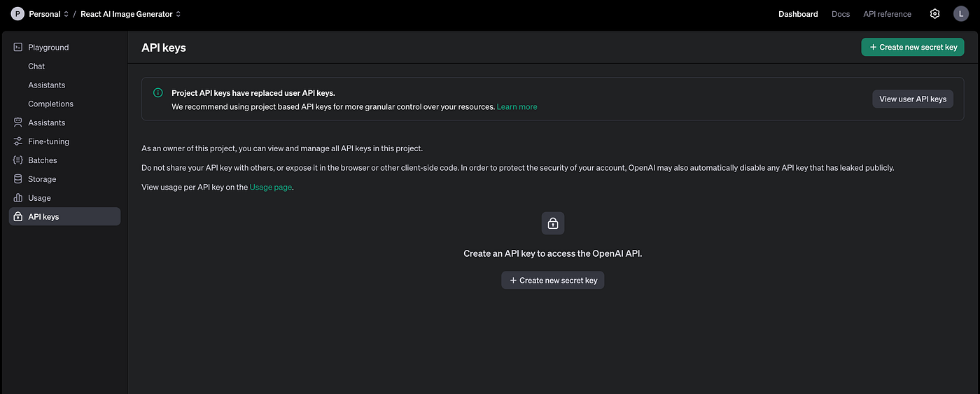Click View user API keys button
Screen dimensions: 980x394
pyautogui.click(x=913, y=99)
